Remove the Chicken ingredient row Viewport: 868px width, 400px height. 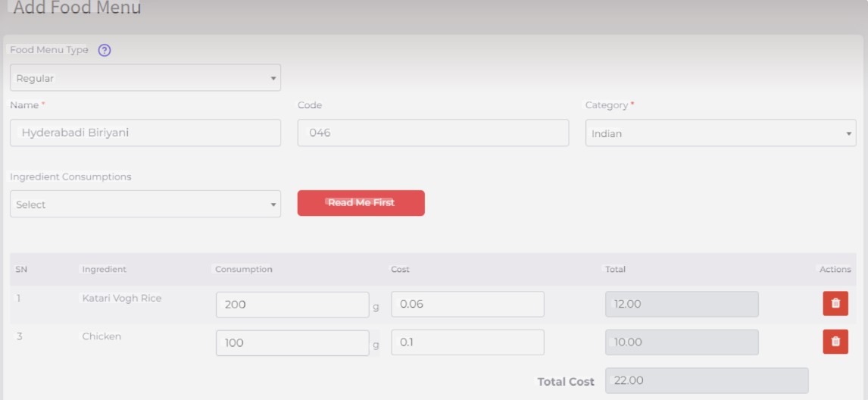click(835, 342)
